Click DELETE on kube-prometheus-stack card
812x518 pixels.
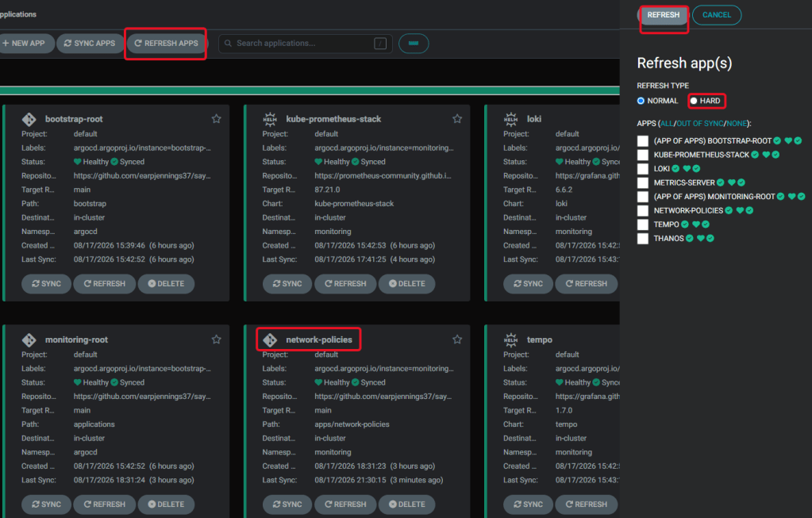click(x=407, y=283)
